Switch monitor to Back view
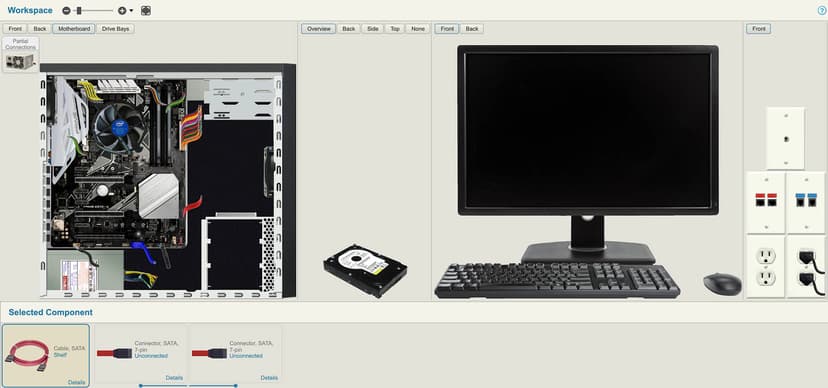The image size is (828, 388). [x=472, y=29]
